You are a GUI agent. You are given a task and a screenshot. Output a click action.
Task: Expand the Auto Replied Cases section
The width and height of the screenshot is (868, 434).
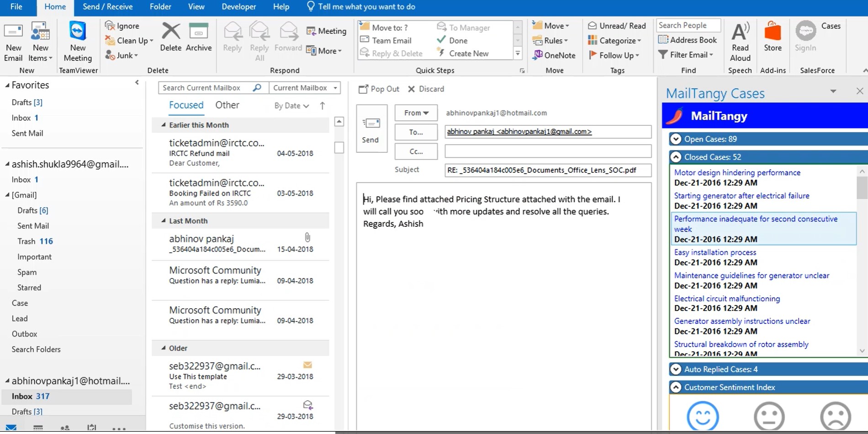676,369
